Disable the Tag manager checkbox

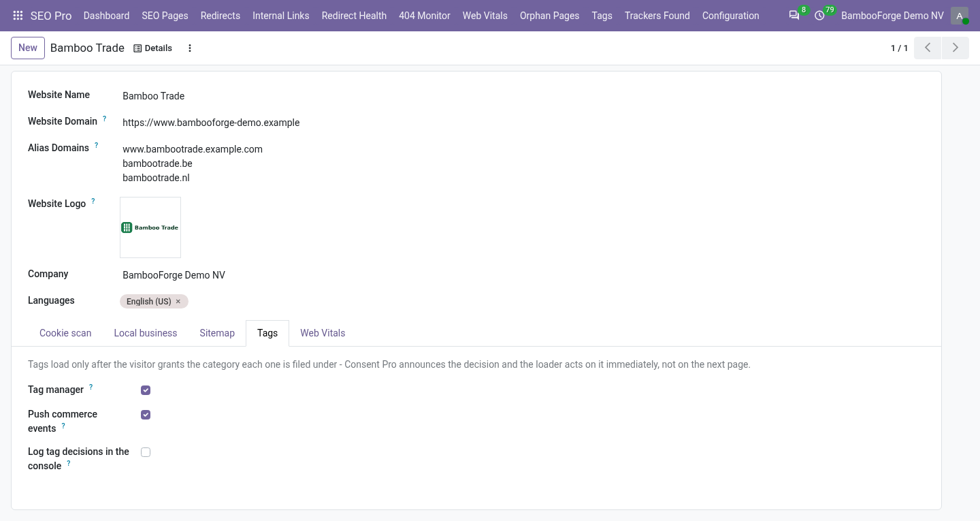click(146, 390)
